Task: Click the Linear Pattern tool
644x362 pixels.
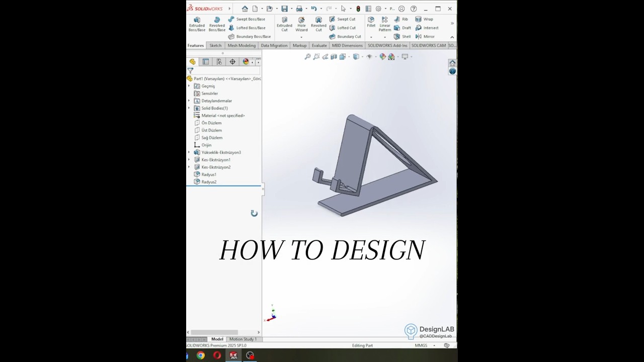Action: coord(385,24)
